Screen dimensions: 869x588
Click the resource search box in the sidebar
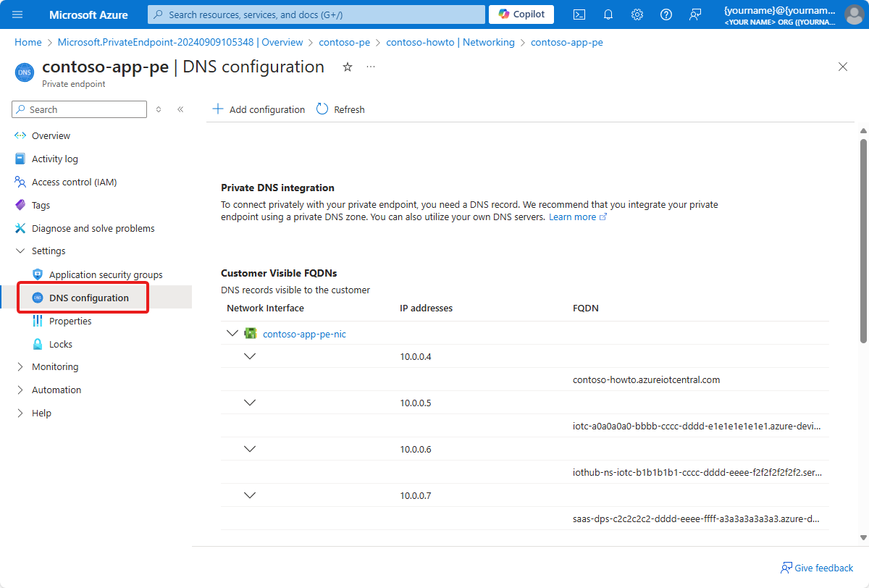coord(78,109)
